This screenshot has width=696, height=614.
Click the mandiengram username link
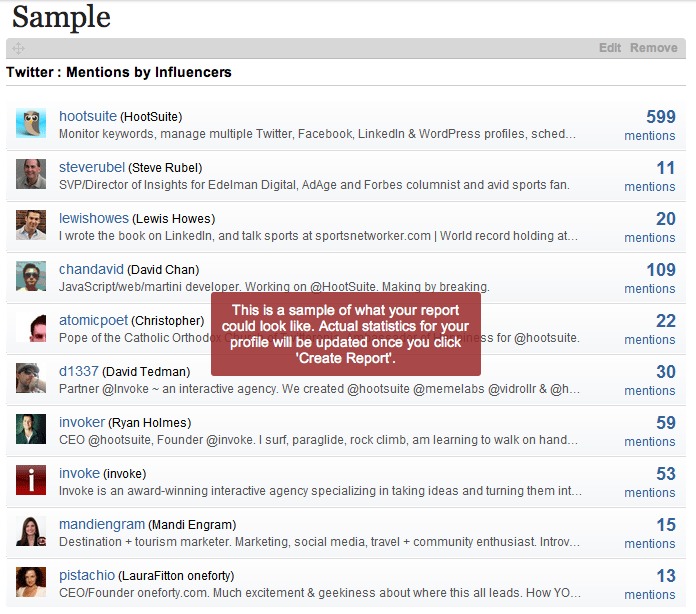[101, 525]
